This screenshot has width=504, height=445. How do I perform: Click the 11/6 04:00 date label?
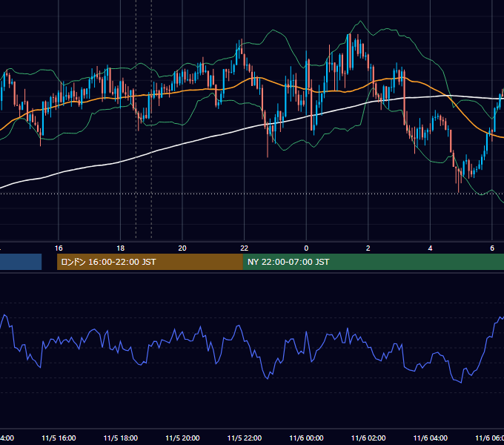click(x=431, y=438)
